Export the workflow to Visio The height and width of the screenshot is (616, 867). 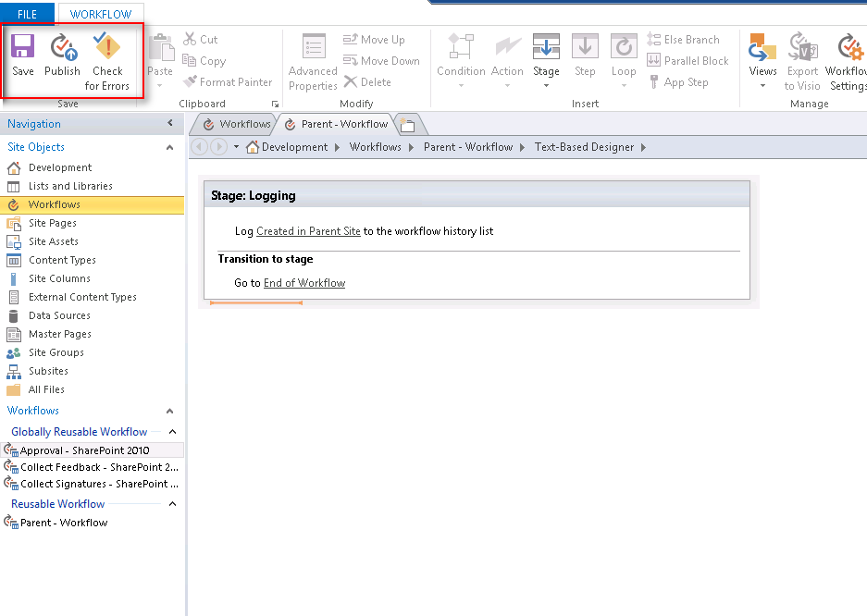(x=801, y=55)
